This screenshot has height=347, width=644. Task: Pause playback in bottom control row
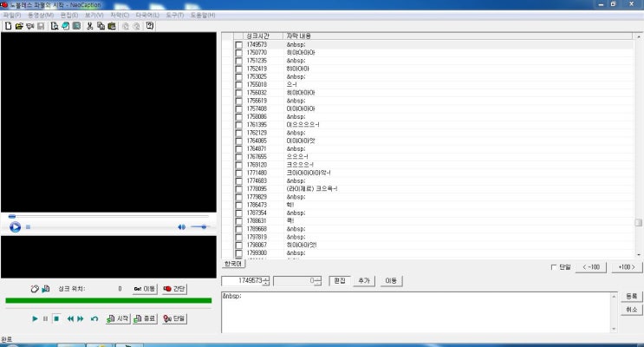point(45,318)
